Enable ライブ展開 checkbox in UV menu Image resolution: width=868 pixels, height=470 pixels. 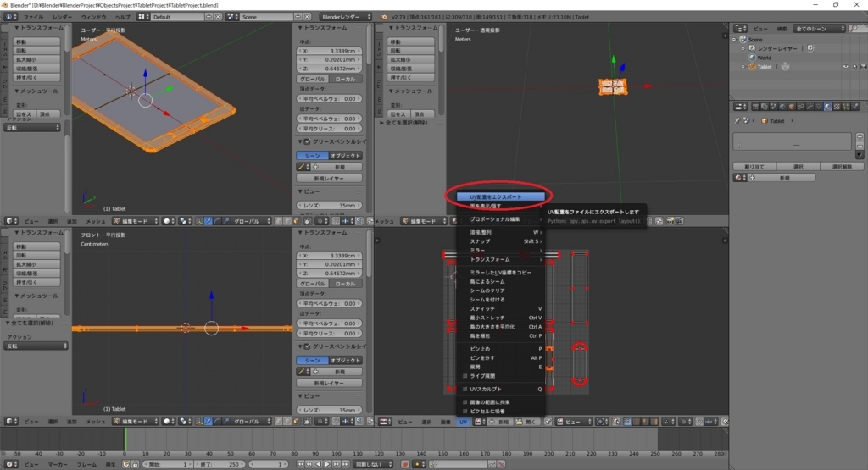click(465, 376)
